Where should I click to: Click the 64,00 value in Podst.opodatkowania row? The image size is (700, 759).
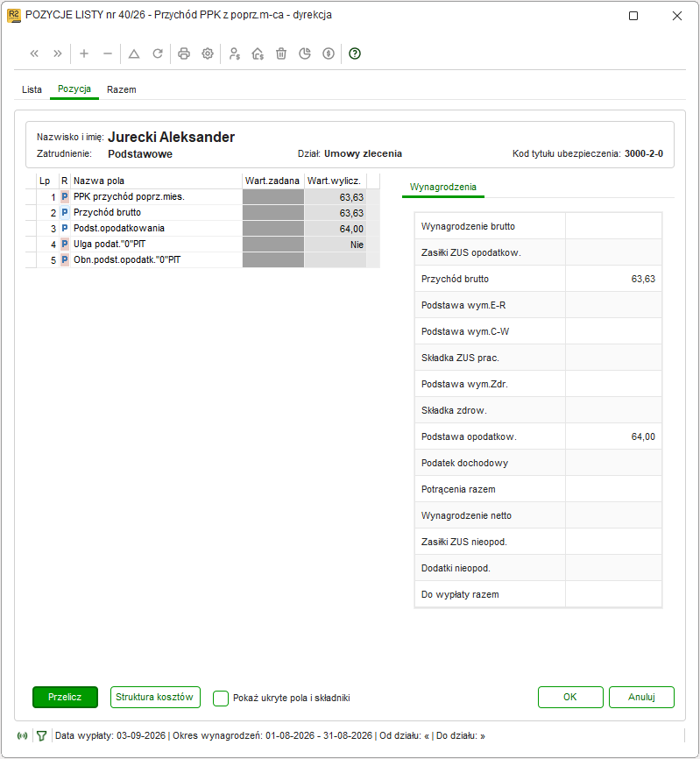(351, 229)
